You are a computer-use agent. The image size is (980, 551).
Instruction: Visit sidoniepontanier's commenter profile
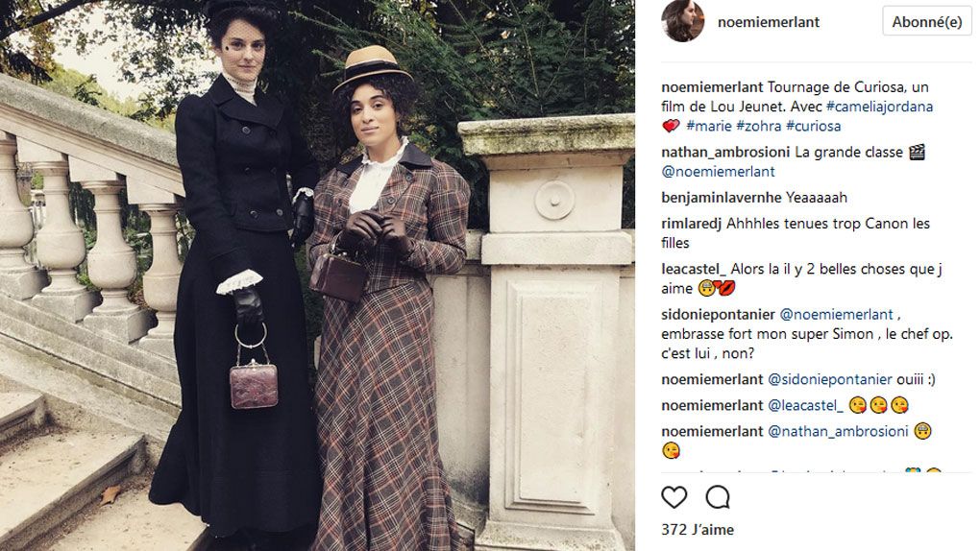(718, 315)
